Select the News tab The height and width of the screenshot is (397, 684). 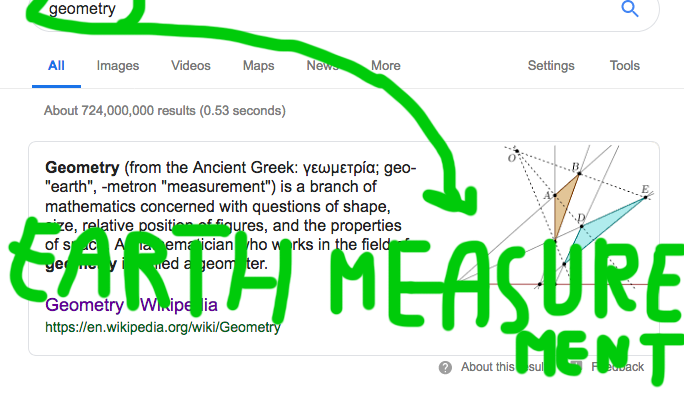322,65
